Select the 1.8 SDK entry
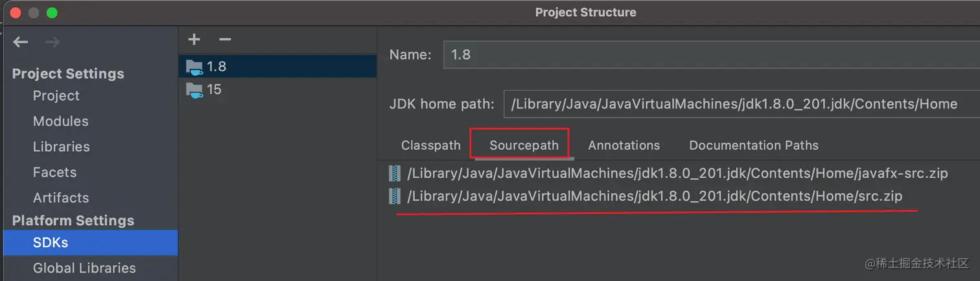Image resolution: width=980 pixels, height=281 pixels. pos(277,66)
